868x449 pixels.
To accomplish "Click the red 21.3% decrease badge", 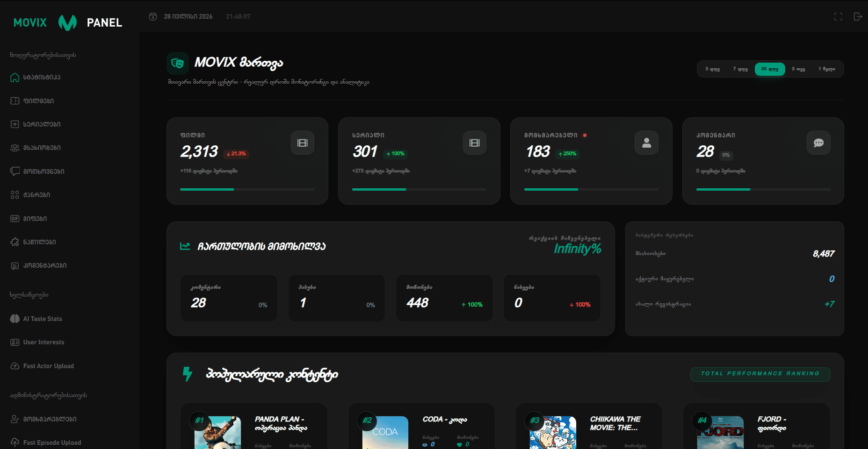I will [236, 154].
